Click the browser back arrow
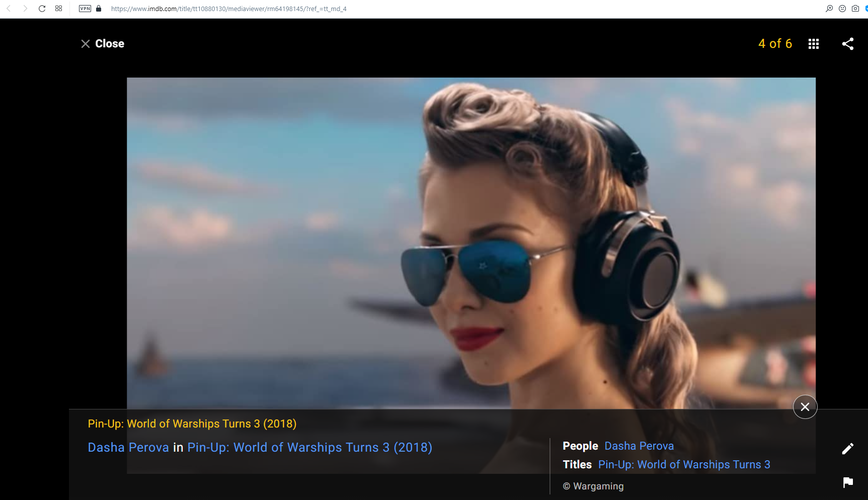 [x=9, y=9]
